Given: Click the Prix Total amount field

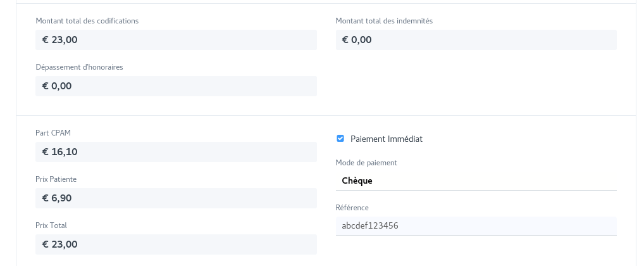Looking at the screenshot, I should [176, 244].
